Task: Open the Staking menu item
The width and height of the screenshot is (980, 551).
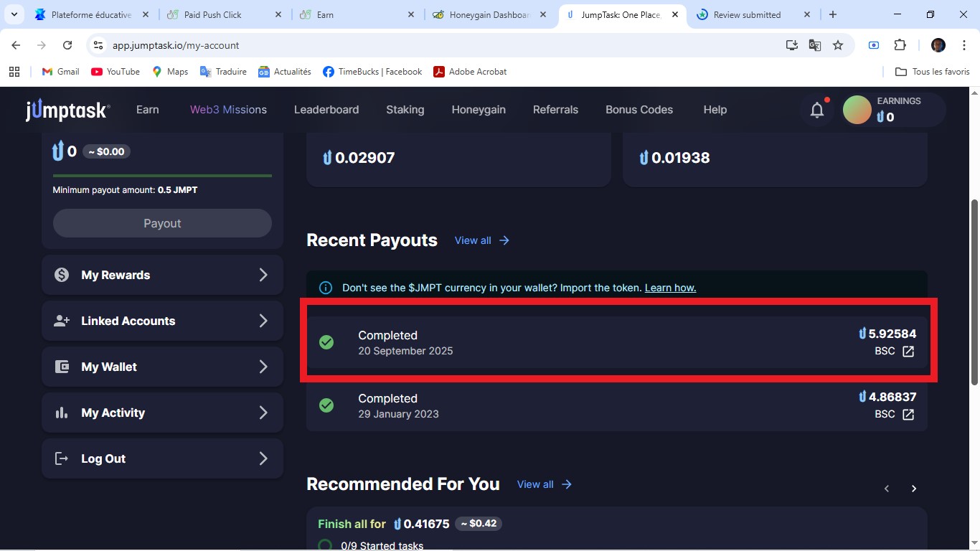Action: (x=405, y=110)
